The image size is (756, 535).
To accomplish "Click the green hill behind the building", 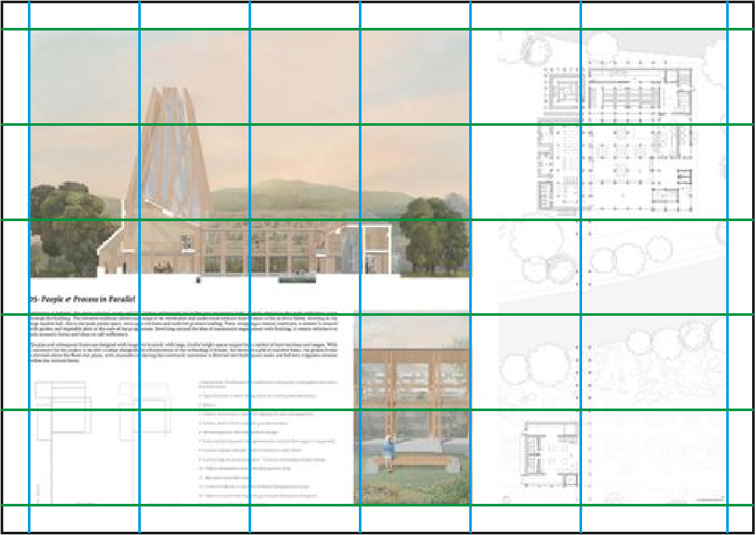I will click(x=309, y=196).
